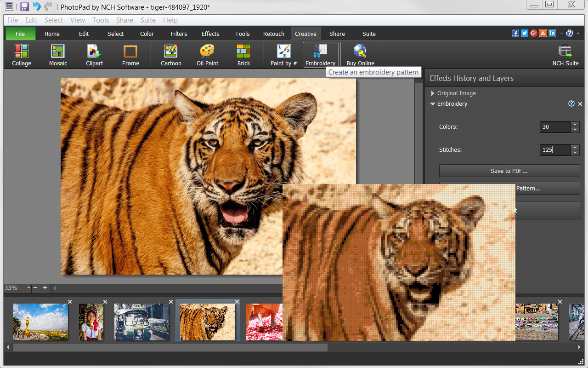Viewport: 588px width, 368px height.
Task: Select the tuk-tuk photo thumbnail
Action: pyautogui.click(x=142, y=321)
